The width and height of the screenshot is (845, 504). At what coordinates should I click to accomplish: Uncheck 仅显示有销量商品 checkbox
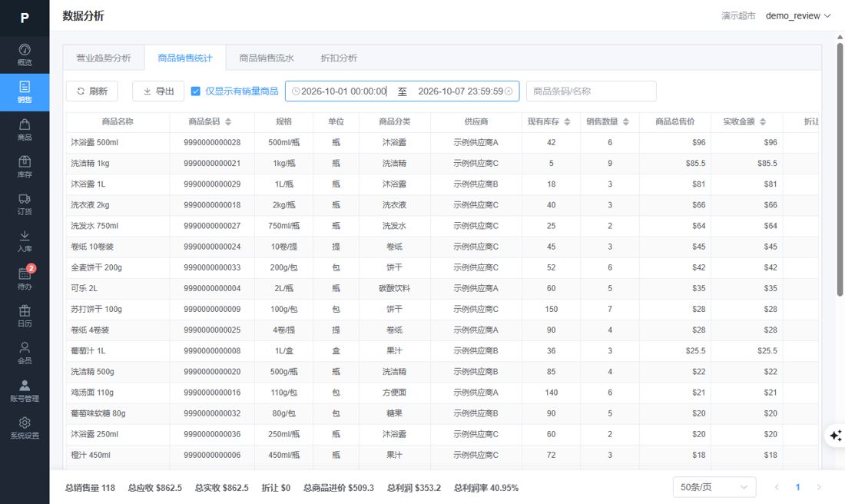tap(196, 91)
